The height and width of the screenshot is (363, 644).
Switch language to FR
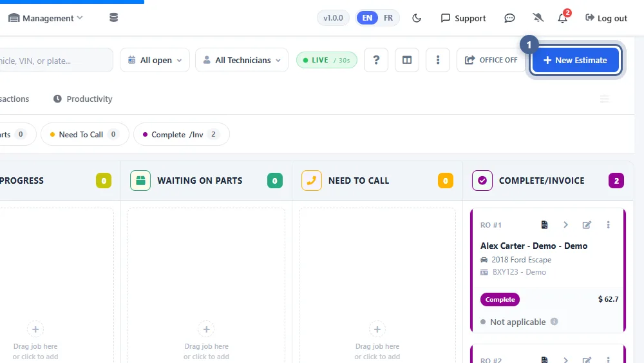388,18
